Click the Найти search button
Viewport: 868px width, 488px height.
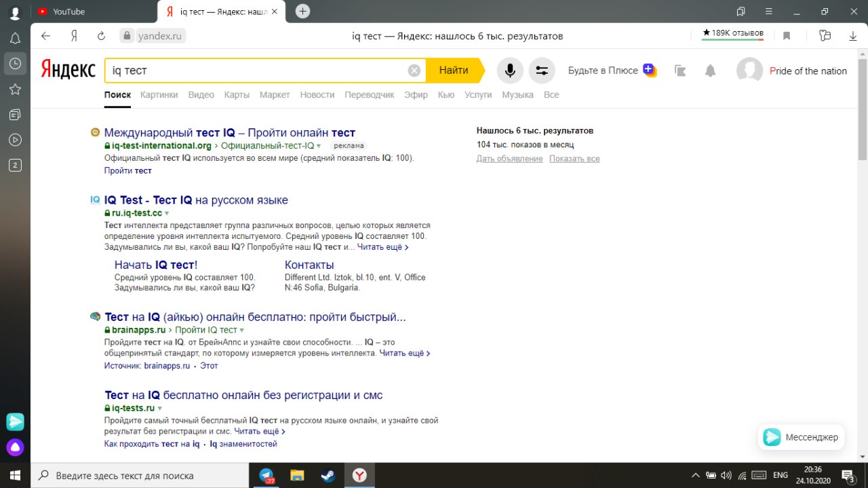click(454, 70)
